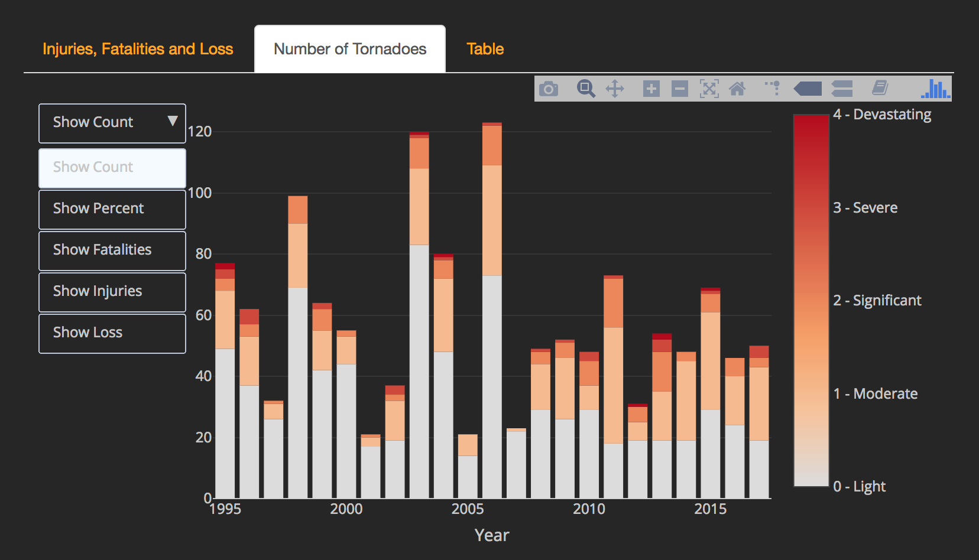Click the Zoom out minus icon
The width and height of the screenshot is (979, 560).
[x=679, y=89]
